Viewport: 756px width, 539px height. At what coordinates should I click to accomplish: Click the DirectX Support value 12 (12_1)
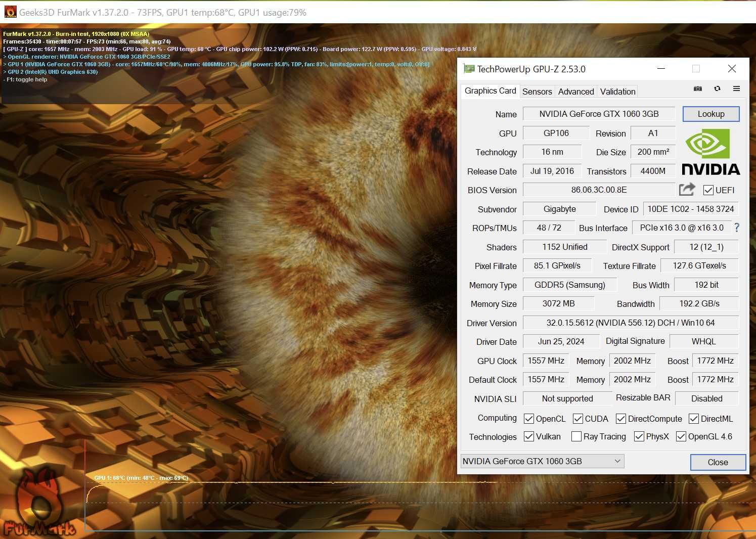(x=706, y=247)
